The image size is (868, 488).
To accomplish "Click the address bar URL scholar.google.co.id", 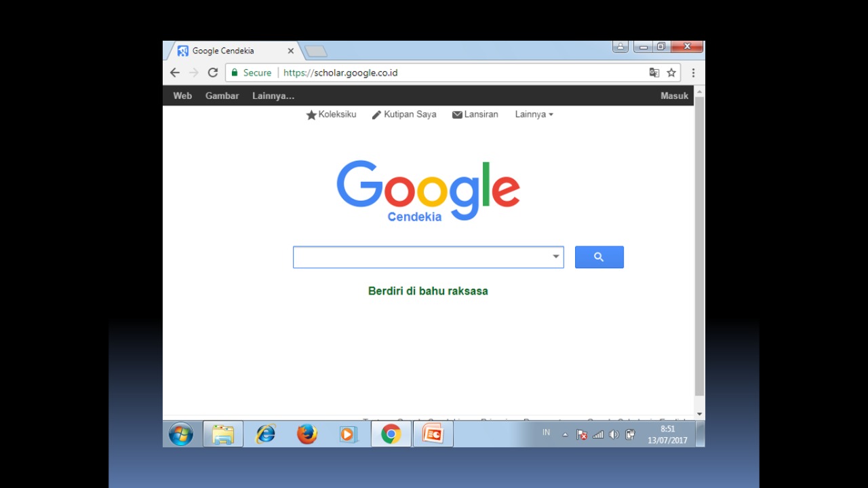I will pos(340,73).
